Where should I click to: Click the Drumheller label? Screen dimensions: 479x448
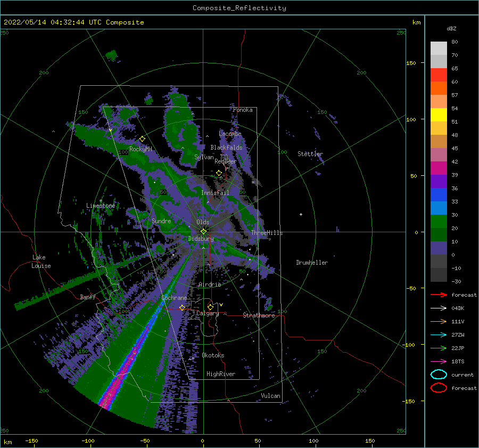311,263
